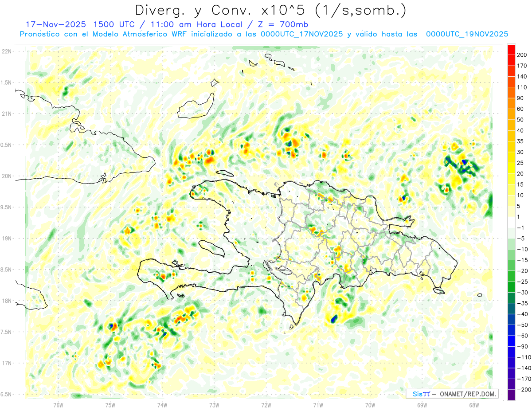The height and width of the screenshot is (411, 532).
Task: Select the "1.5N" latitude axis label
Action: pos(6,82)
